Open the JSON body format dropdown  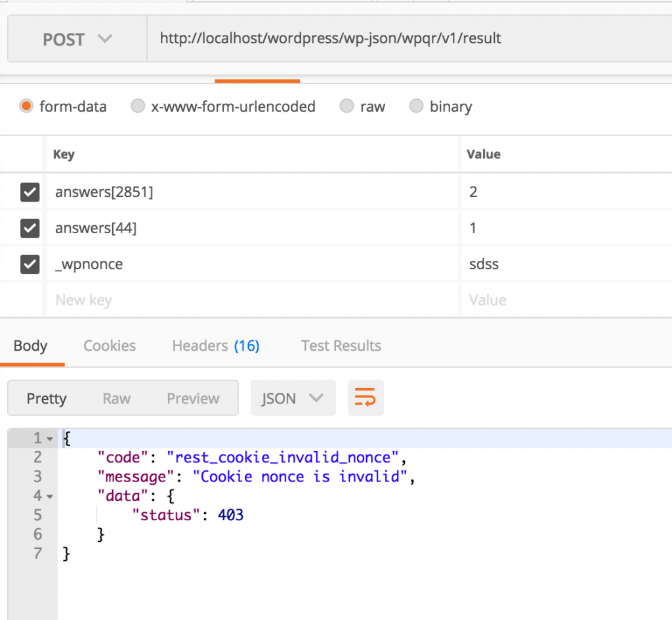pos(293,398)
